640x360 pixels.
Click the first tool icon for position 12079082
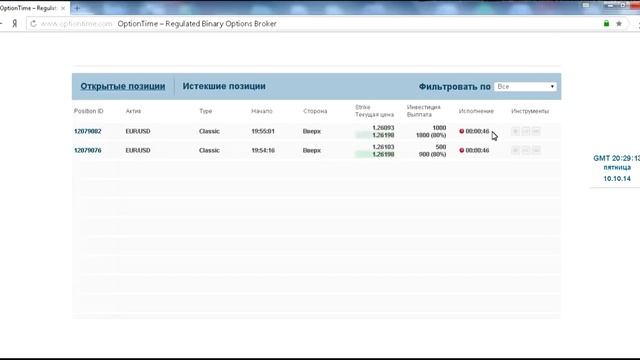pos(516,131)
